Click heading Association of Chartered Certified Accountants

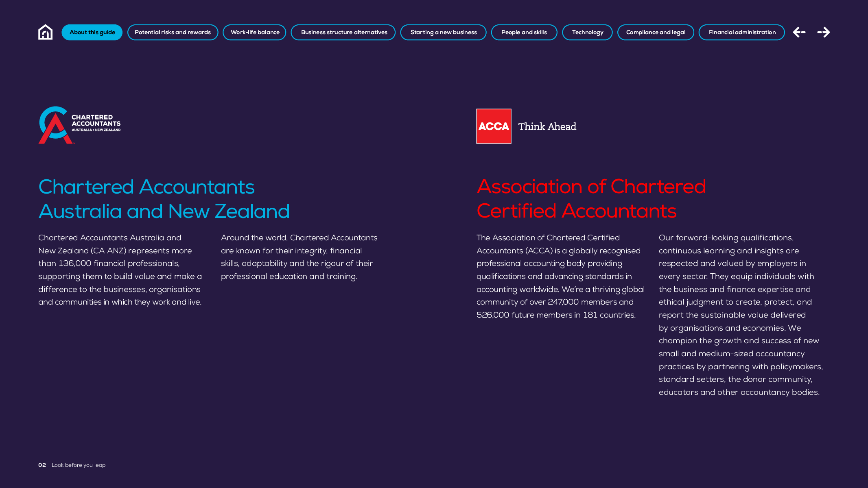[591, 199]
